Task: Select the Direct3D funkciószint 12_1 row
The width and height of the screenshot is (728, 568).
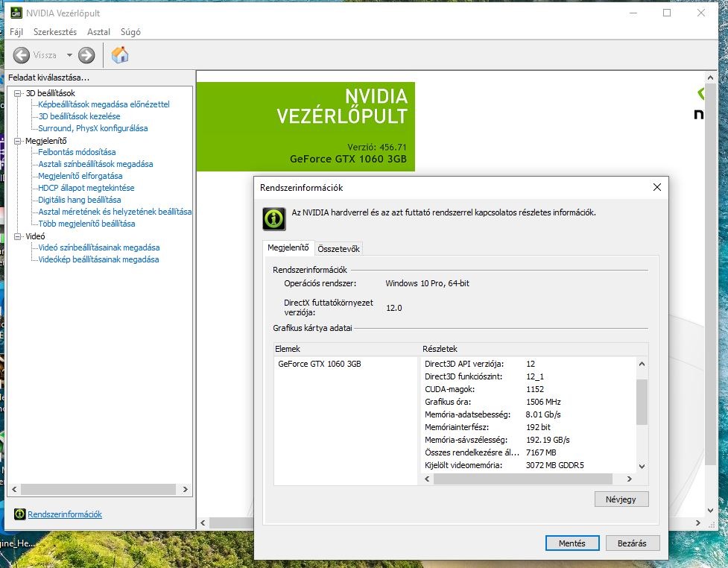Action: pos(484,376)
